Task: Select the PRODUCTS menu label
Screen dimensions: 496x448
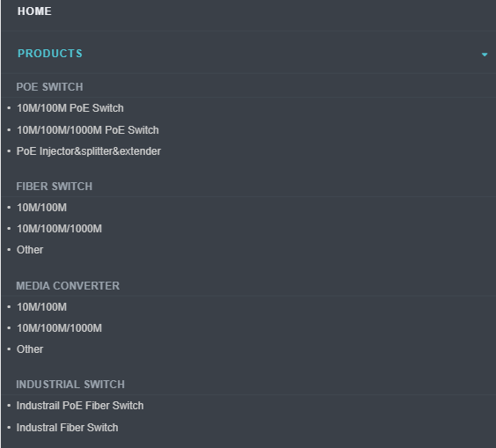Action: tap(50, 54)
